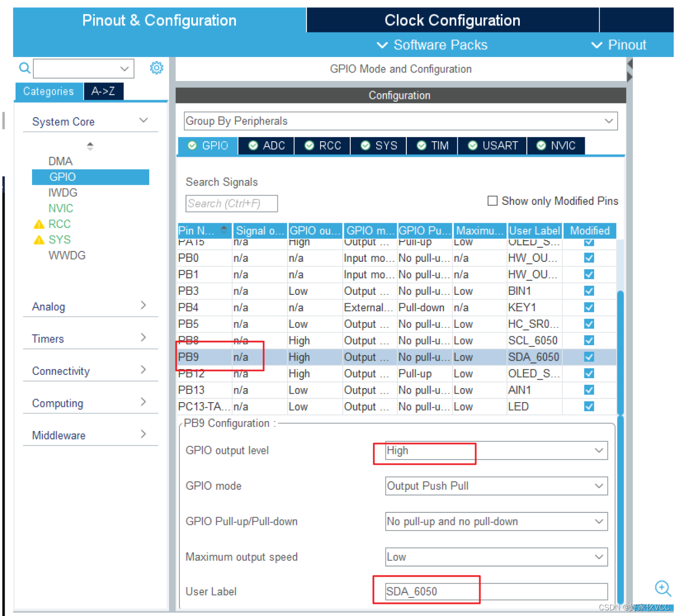Viewport: 677px width, 616px height.
Task: Sort by the Modified column header
Action: pos(589,230)
